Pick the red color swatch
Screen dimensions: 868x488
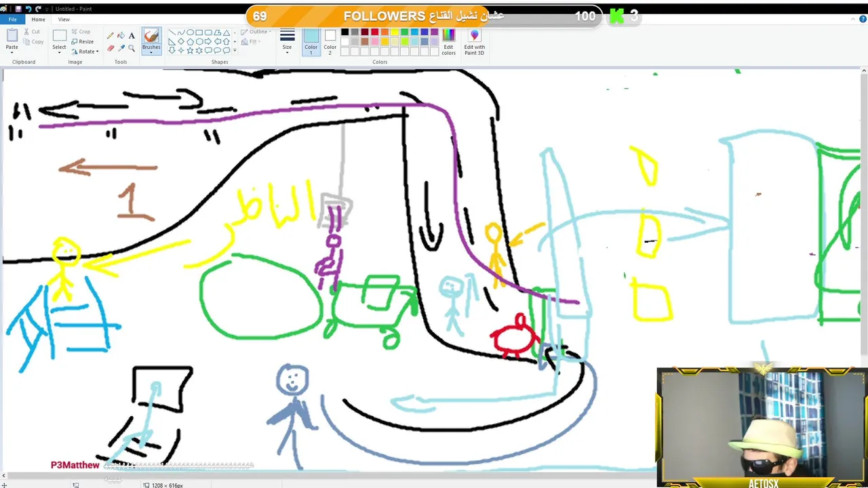coord(375,32)
